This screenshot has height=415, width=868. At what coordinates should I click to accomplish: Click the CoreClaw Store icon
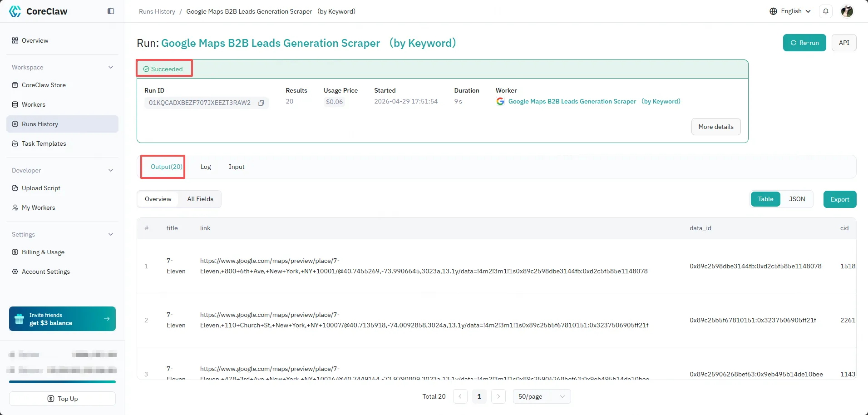tap(15, 85)
